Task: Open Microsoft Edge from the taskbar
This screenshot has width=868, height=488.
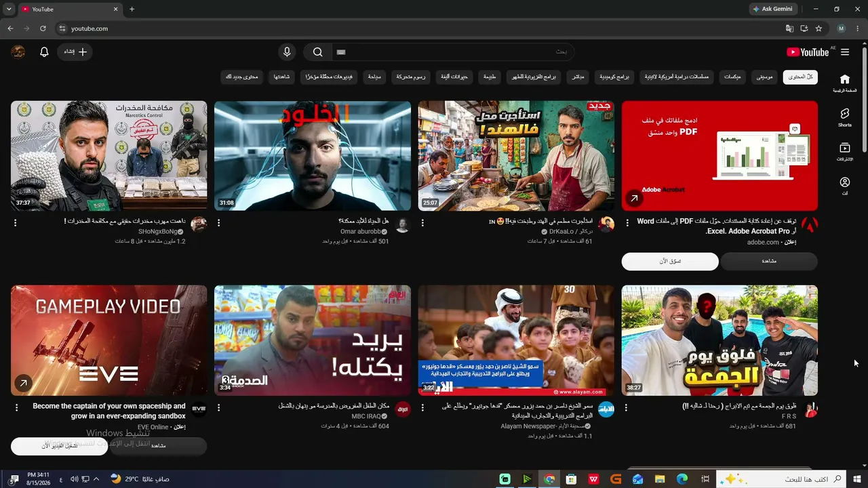Action: [x=682, y=479]
